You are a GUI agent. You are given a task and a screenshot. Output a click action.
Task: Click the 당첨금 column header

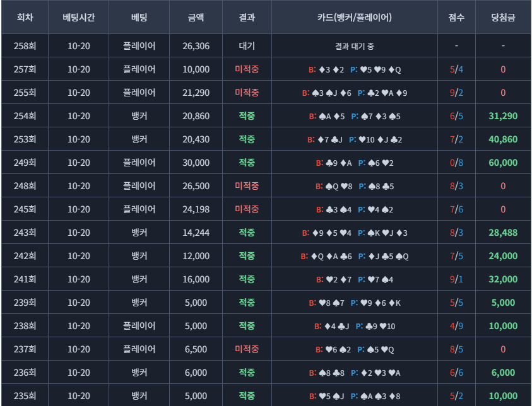[503, 18]
